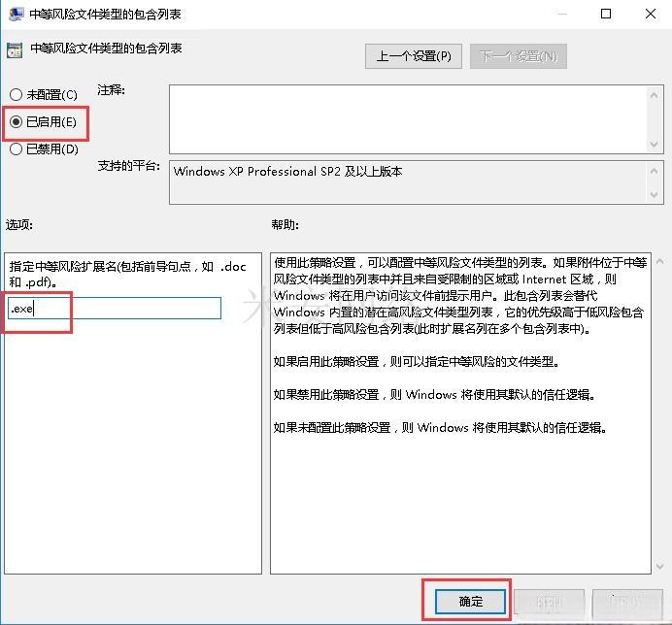
Task: Click scroll-up arrow of supported platform box
Action: point(654,171)
